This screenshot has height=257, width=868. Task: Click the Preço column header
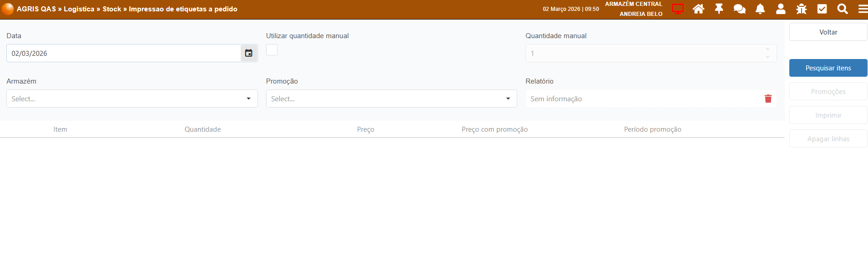tap(366, 129)
